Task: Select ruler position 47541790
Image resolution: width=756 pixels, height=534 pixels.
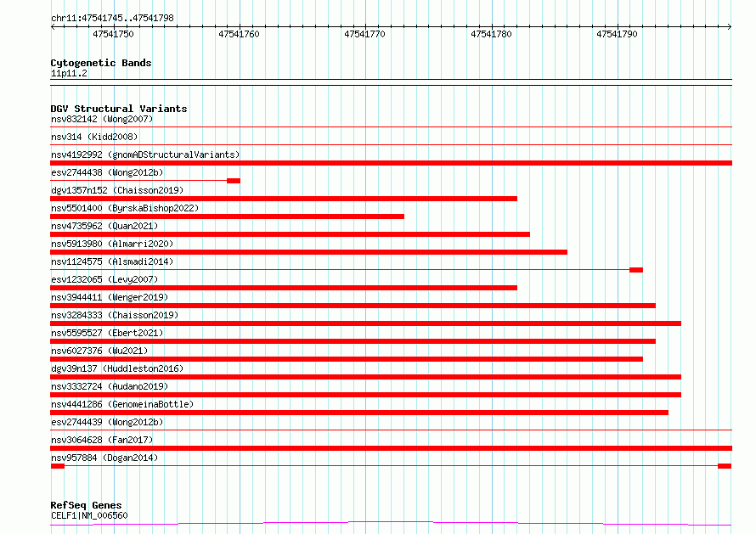Action: click(x=618, y=34)
